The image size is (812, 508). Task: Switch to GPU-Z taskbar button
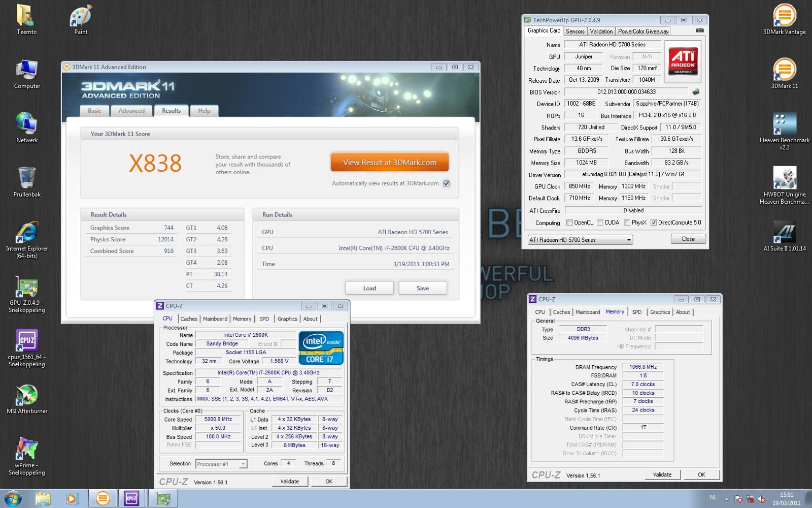163,499
